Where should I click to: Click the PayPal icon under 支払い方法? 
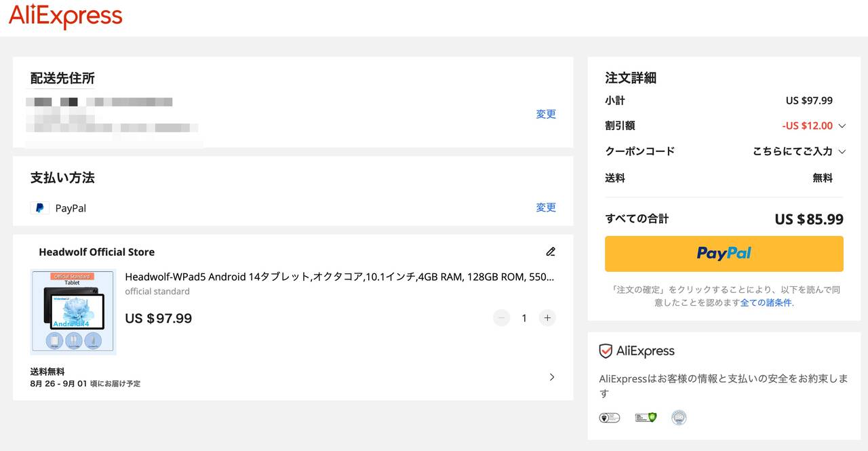40,208
